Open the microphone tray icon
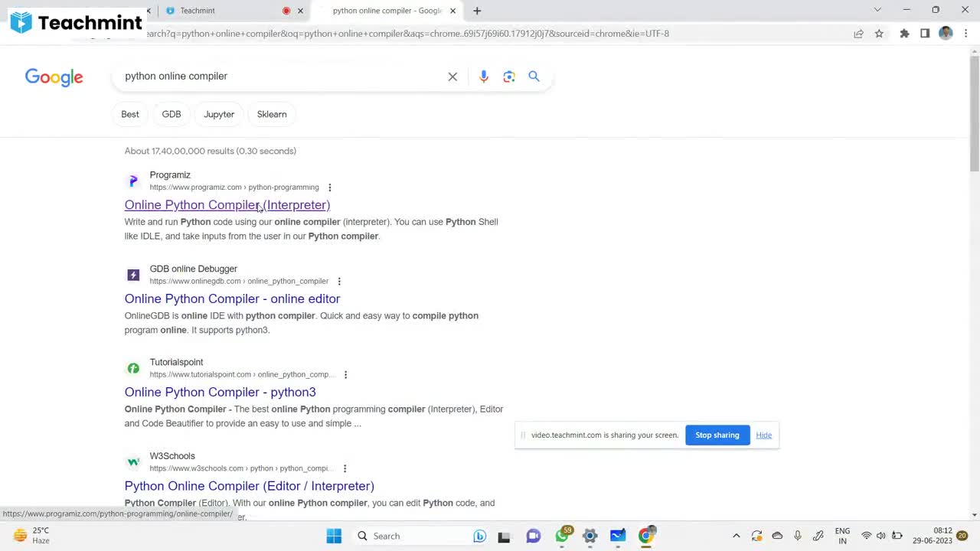Image resolution: width=980 pixels, height=551 pixels. (x=798, y=536)
